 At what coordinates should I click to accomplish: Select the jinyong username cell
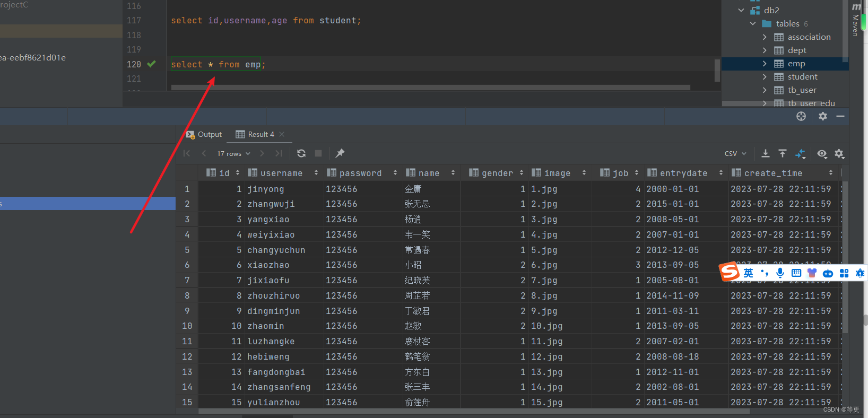point(284,189)
